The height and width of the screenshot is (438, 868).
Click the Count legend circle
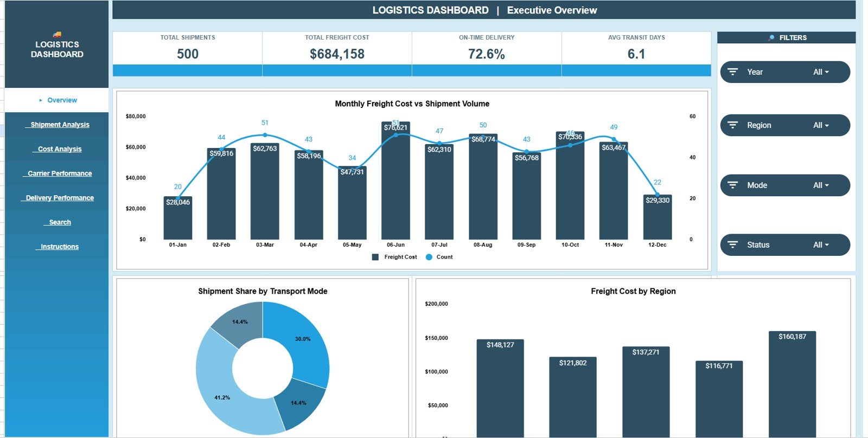pyautogui.click(x=429, y=257)
